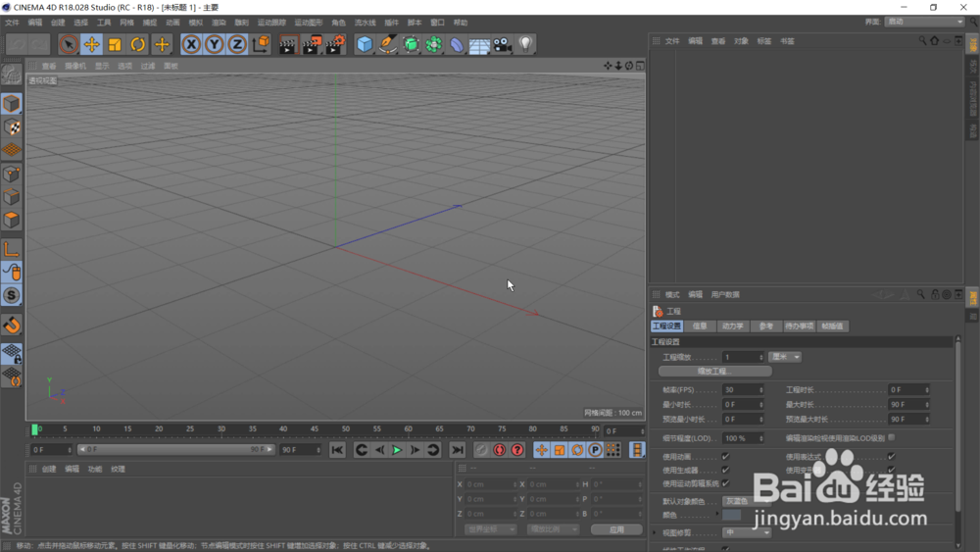Viewport: 980px width, 552px height.
Task: Click the Scale Project button (缩放工程)
Action: (x=715, y=372)
